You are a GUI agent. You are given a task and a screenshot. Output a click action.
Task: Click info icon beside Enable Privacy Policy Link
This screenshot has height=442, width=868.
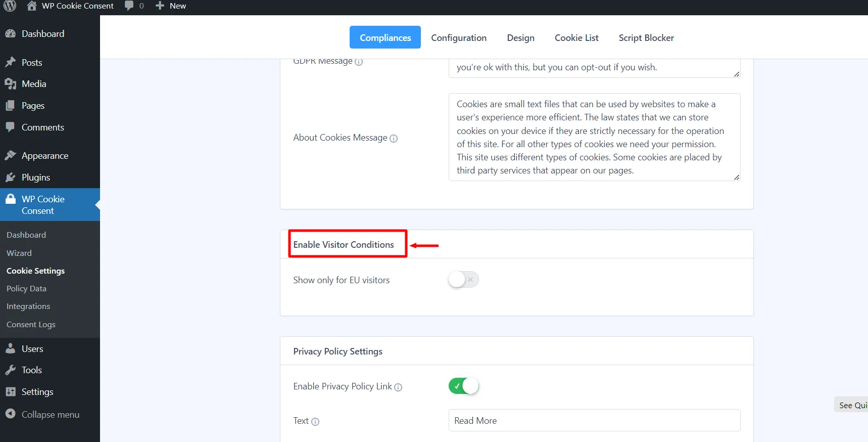click(x=398, y=387)
